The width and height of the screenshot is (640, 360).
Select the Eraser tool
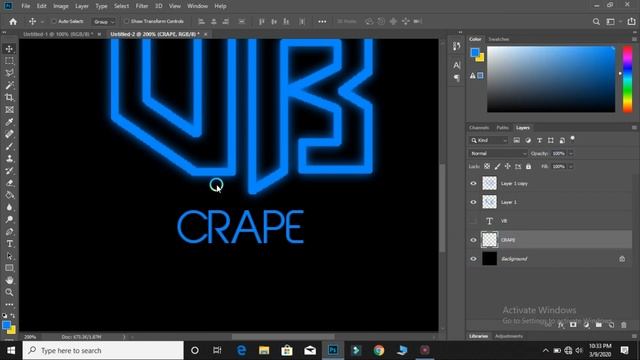pyautogui.click(x=9, y=183)
